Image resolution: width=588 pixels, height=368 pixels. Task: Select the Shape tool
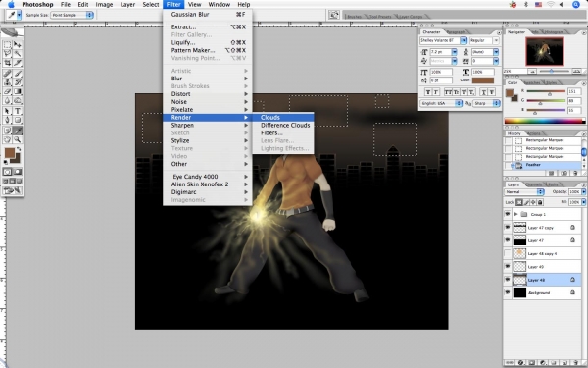pos(18,120)
